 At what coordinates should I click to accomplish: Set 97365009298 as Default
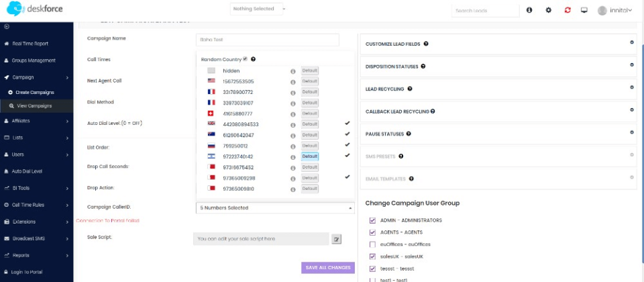[310, 178]
